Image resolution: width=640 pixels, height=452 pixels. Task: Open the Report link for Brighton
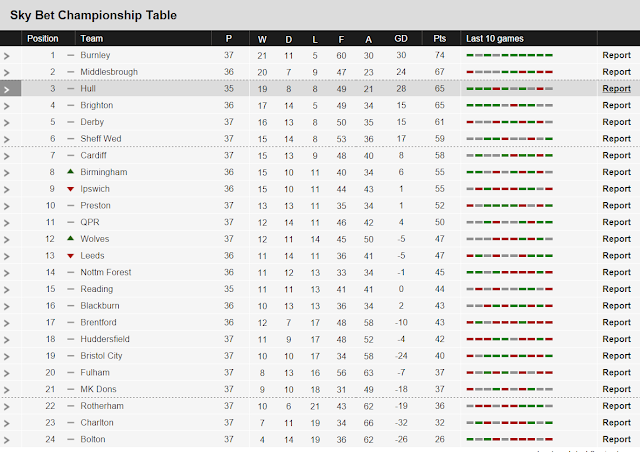tap(616, 105)
